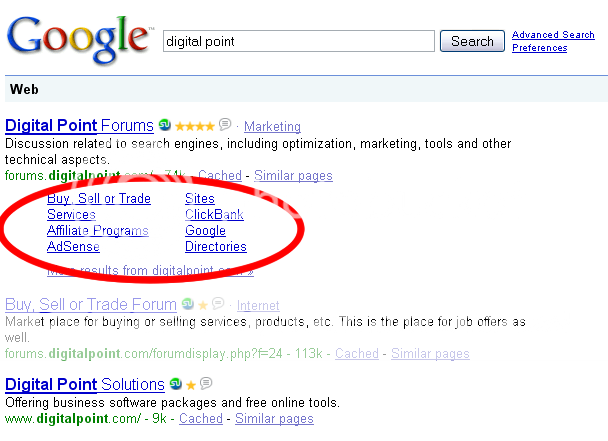Open the Affiliate Programs sitelink
Image resolution: width=608 pixels, height=441 pixels.
pos(98,231)
